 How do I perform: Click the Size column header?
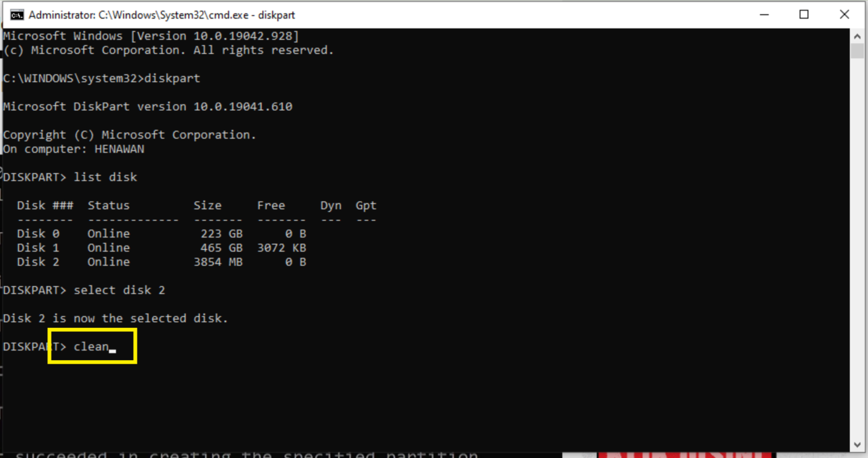[x=207, y=205]
